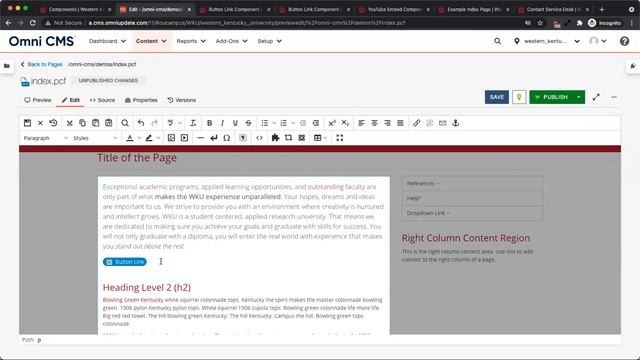
Task: Open the Insert table dropdown
Action: [320, 138]
